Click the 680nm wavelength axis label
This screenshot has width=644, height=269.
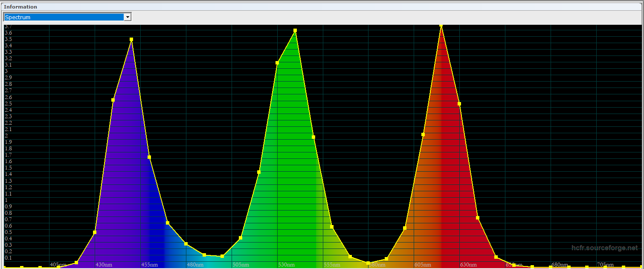coord(560,265)
